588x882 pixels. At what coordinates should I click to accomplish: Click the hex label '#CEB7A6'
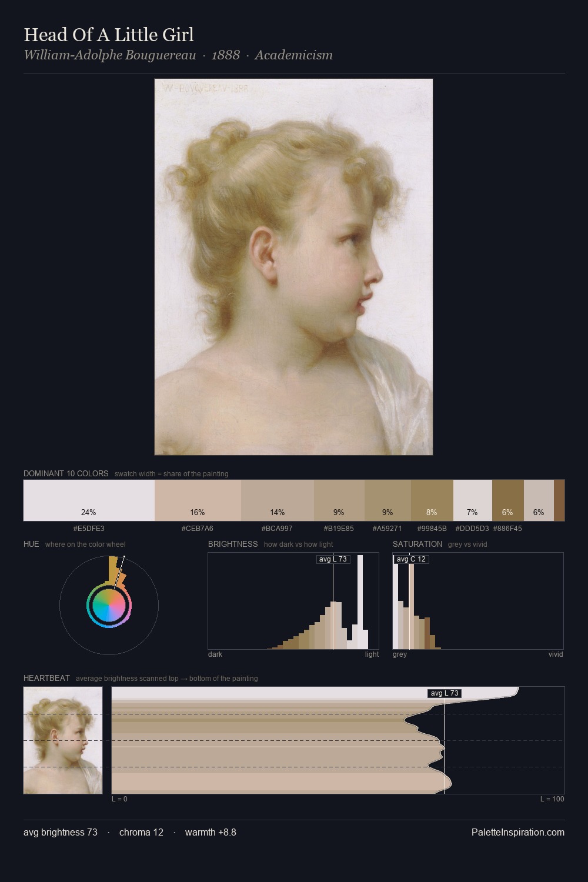[198, 529]
